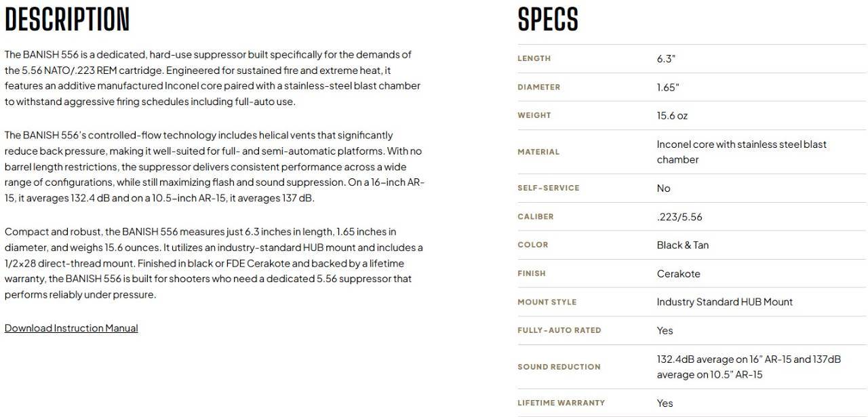Select the DIAMETER spec label
Viewport: 868px width, 417px height.
click(538, 87)
